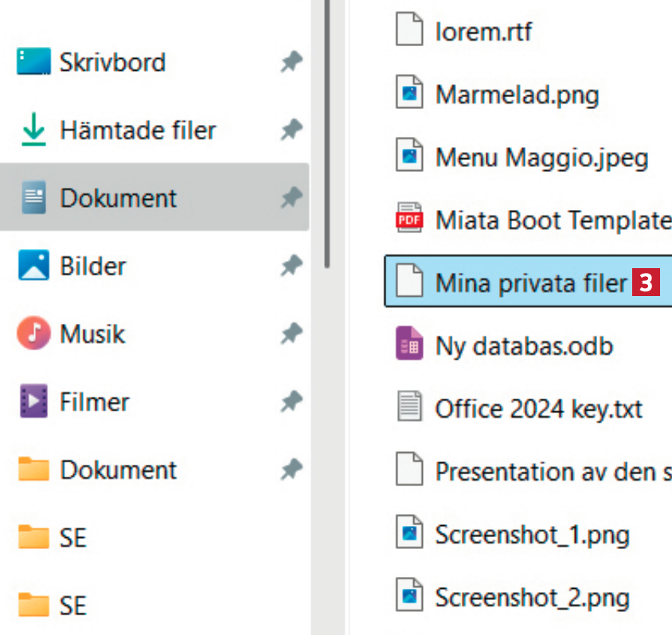This screenshot has width=672, height=635.
Task: Select the Menu Maggio.jpeg file
Action: [x=541, y=157]
